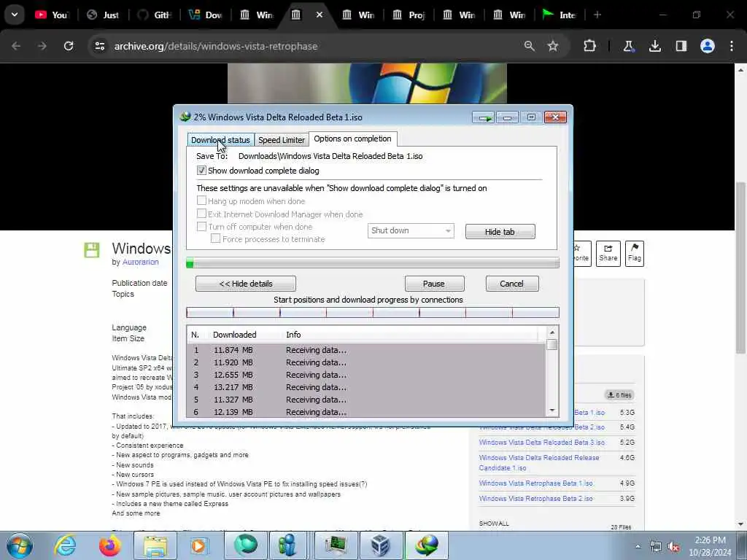The height and width of the screenshot is (560, 747).
Task: Check Hang up modem when done
Action: click(201, 201)
